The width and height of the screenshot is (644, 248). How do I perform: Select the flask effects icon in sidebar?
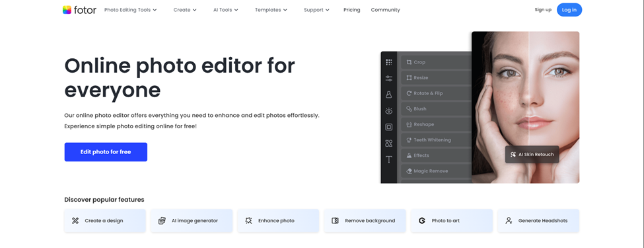(388, 95)
